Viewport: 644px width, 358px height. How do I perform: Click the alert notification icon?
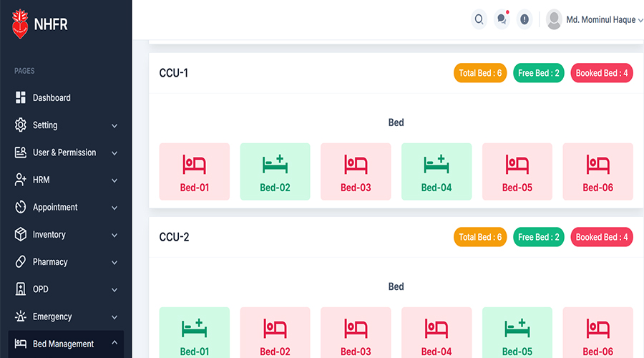[x=525, y=19]
